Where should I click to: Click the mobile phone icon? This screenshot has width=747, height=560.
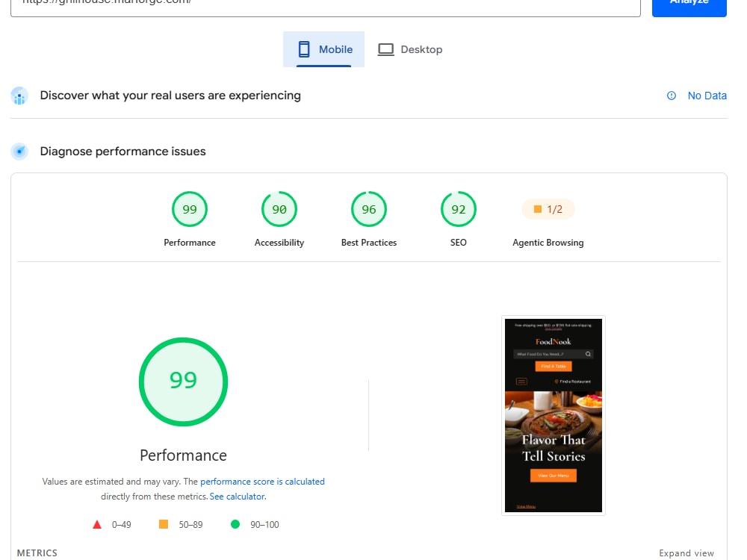(x=304, y=49)
